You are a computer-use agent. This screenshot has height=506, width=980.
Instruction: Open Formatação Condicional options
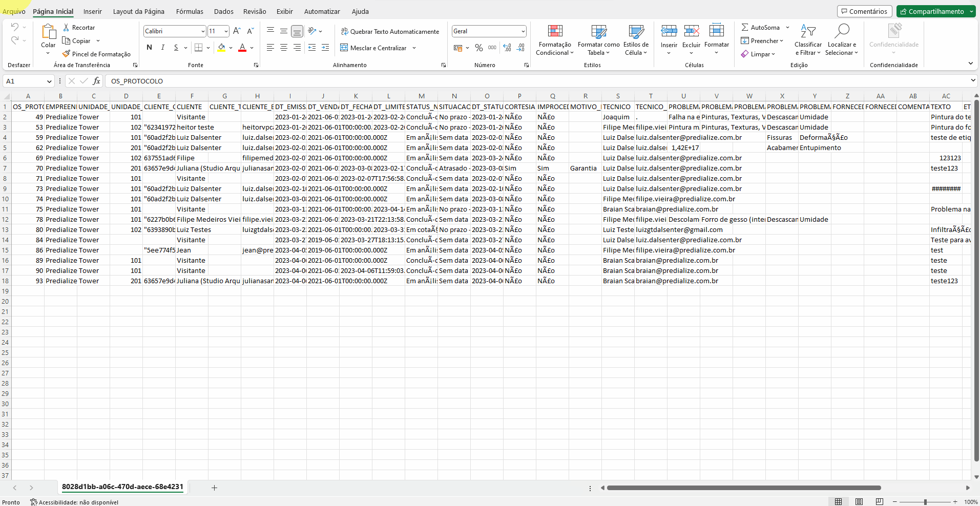555,40
